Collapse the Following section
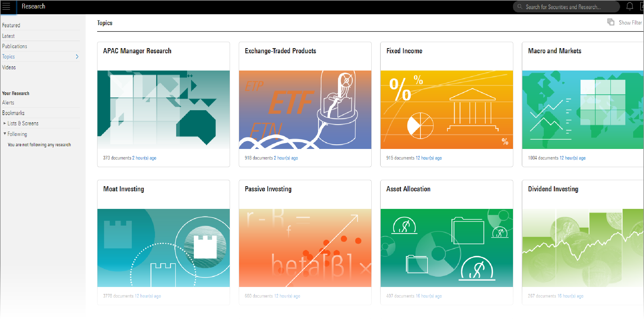 coord(5,134)
